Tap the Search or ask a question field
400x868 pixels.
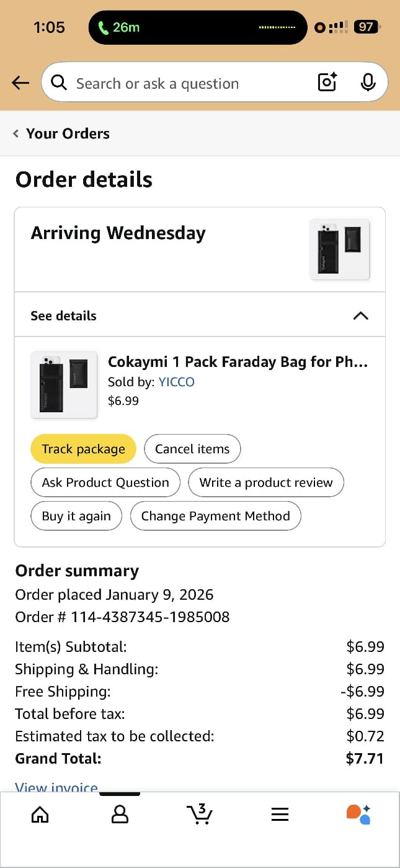(180, 83)
